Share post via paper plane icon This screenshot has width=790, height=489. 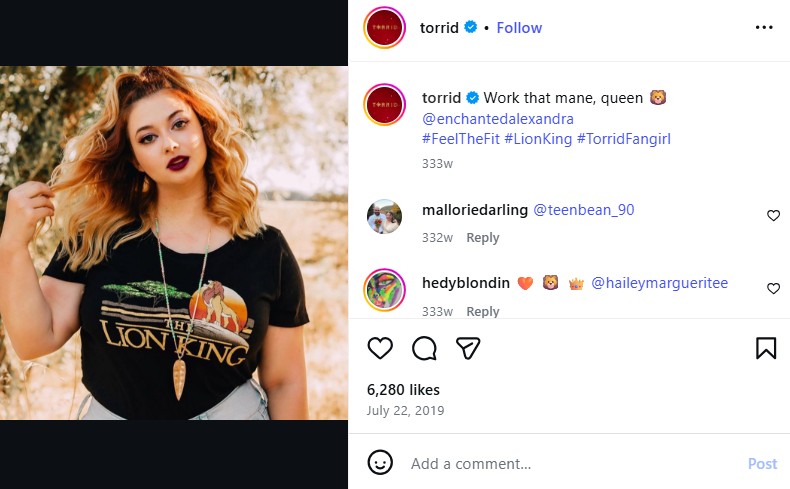[x=468, y=348]
